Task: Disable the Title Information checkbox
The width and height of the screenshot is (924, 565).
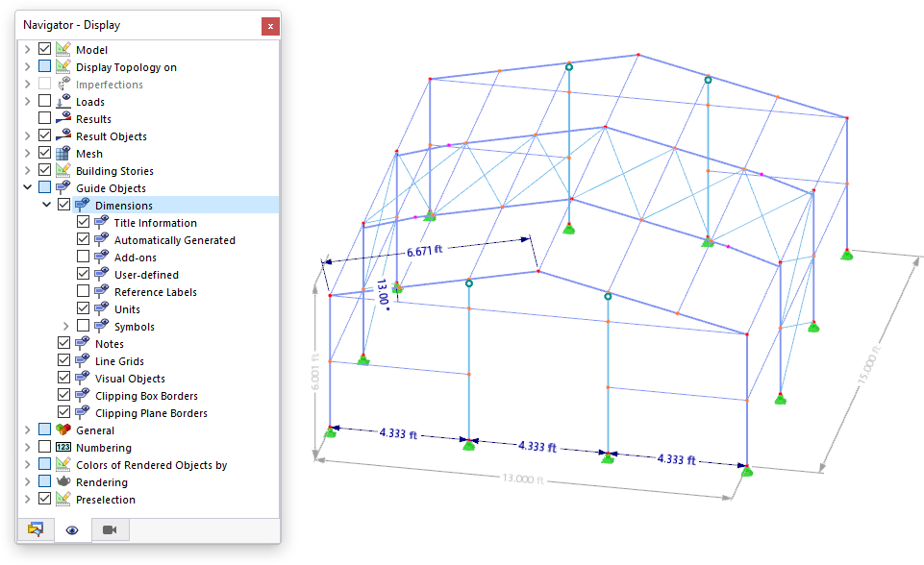Action: [83, 222]
